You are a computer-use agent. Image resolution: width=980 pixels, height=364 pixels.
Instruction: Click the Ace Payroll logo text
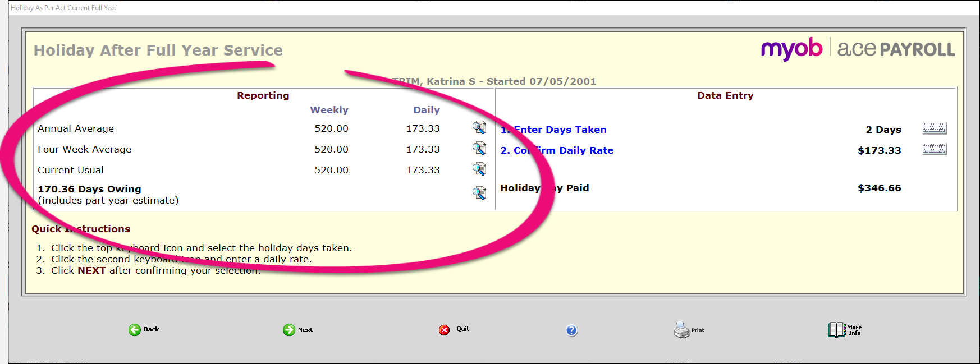(896, 49)
